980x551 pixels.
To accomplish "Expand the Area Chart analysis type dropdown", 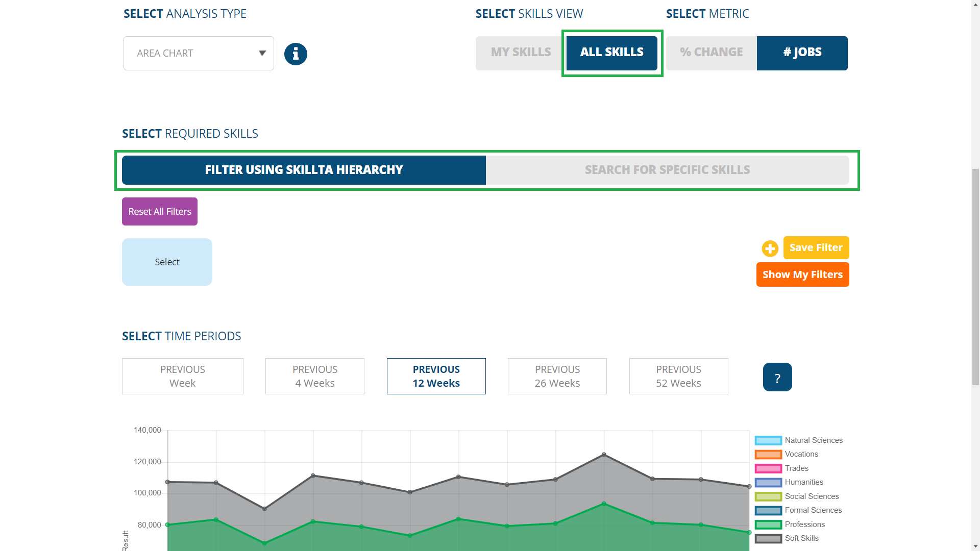I will [x=198, y=53].
